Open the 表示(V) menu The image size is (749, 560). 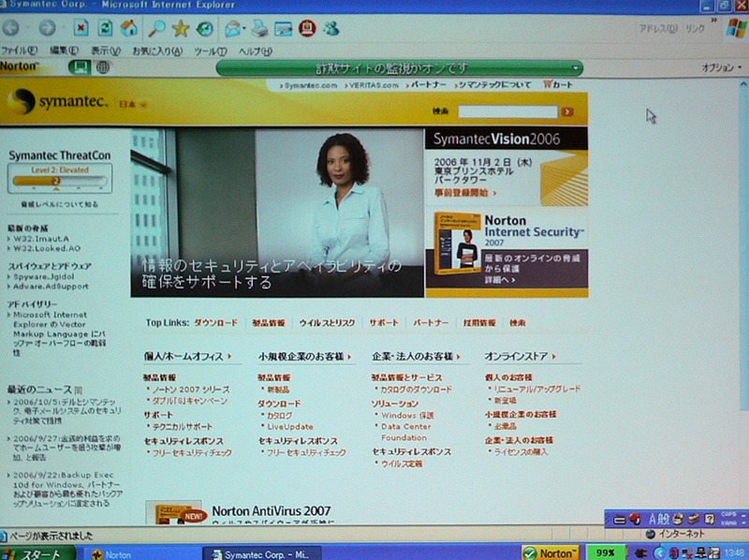point(106,51)
